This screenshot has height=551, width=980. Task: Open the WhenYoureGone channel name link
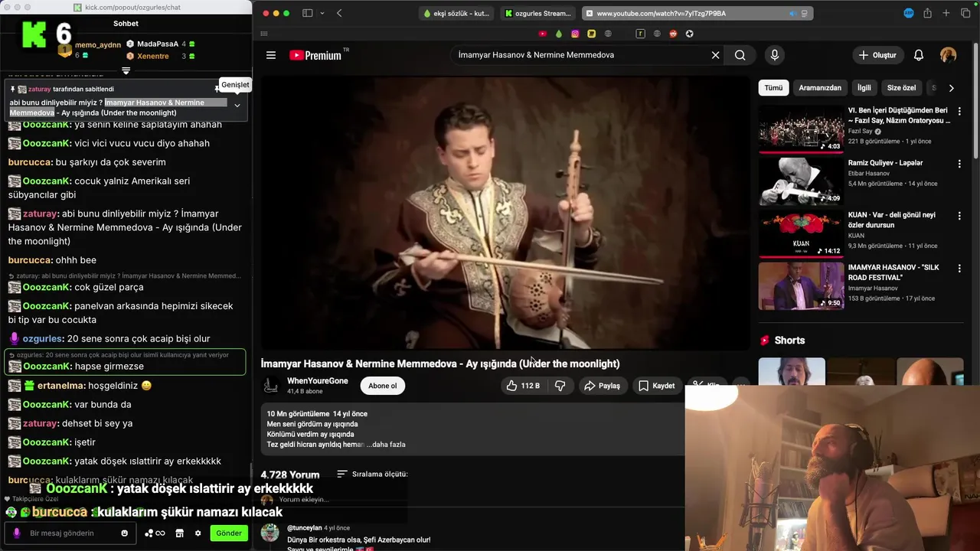[318, 381]
